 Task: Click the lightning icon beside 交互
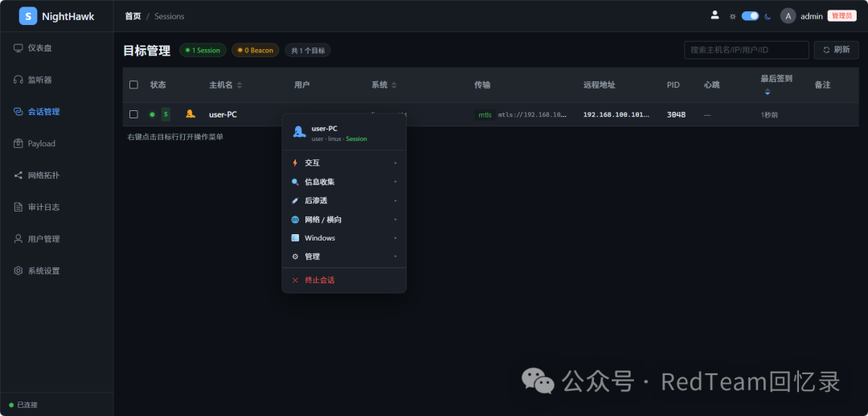(294, 163)
